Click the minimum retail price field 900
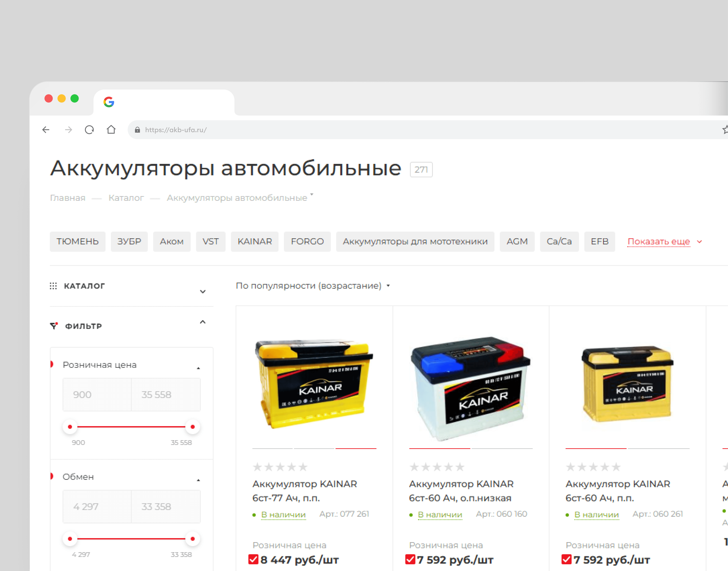The height and width of the screenshot is (571, 728). coord(97,395)
